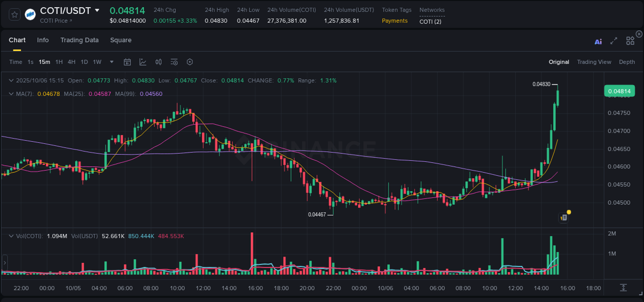Viewport: 644px width, 302px height.
Task: Open the AI analysis feature
Action: tap(598, 41)
